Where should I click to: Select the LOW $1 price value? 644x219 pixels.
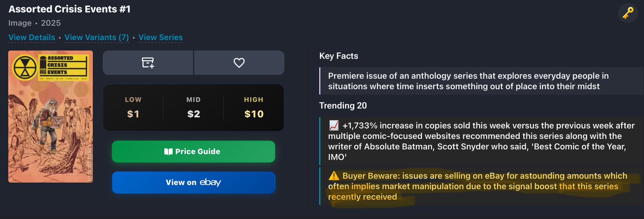133,114
